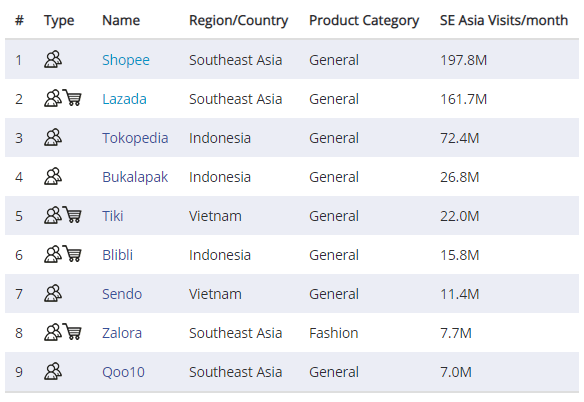Click the people icon in Sendo row

[x=53, y=293]
